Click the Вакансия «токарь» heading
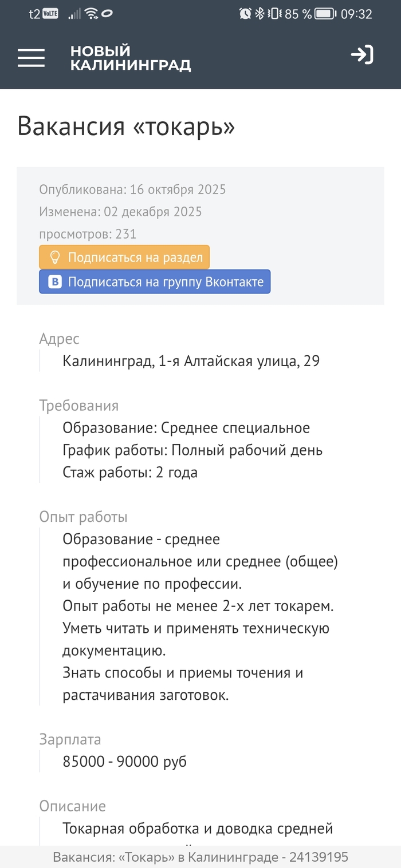 [x=126, y=126]
